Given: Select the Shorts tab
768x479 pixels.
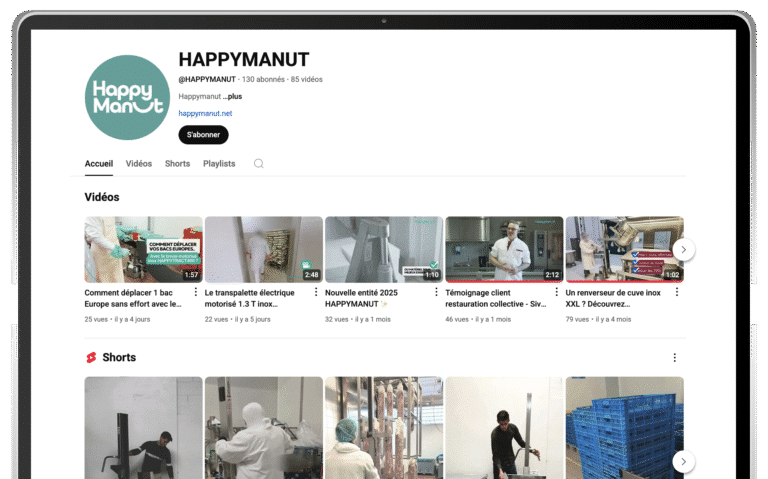Looking at the screenshot, I should [x=177, y=164].
